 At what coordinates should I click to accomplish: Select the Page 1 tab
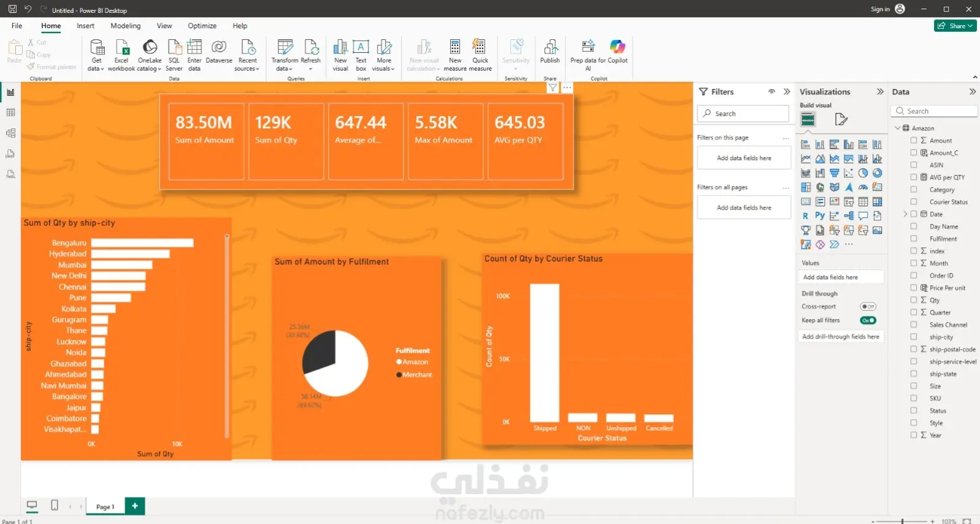point(105,506)
